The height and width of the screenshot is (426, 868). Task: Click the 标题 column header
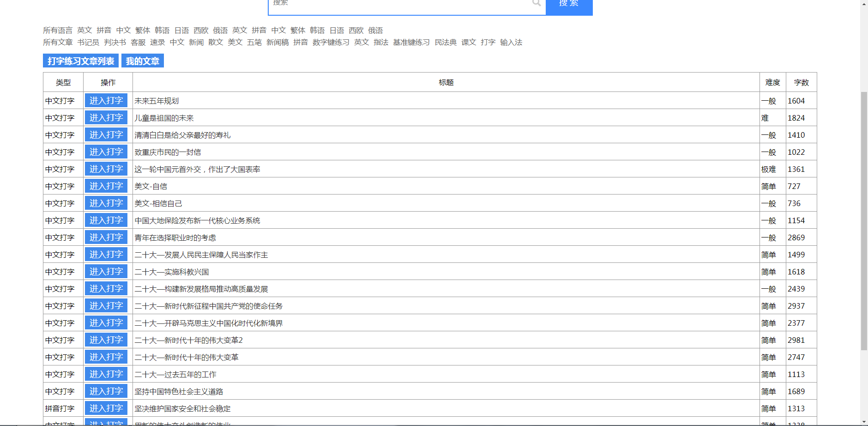pos(446,82)
